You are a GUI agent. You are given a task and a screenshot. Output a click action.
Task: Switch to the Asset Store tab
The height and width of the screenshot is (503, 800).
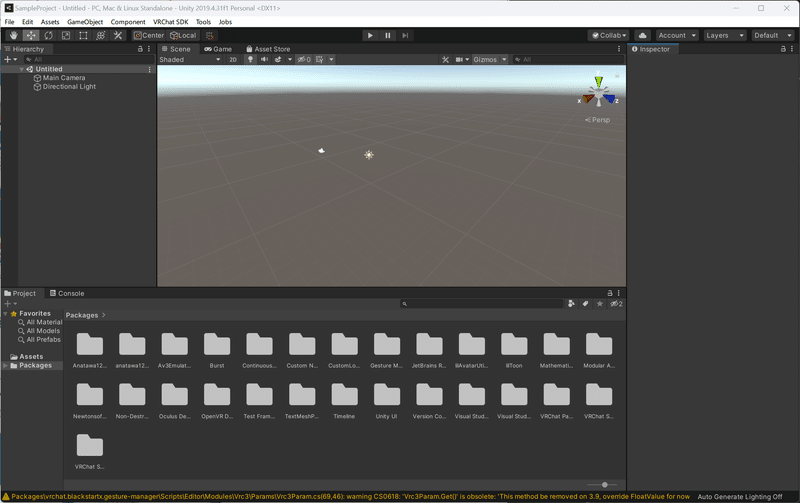268,49
